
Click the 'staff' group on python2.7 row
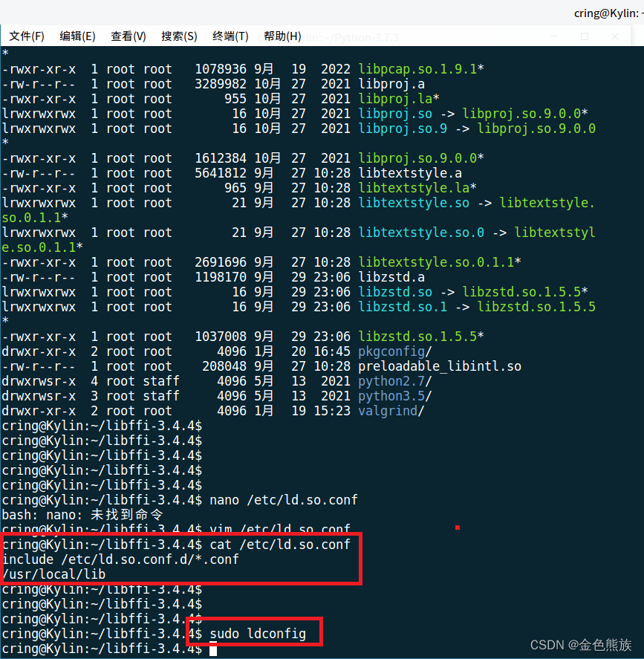pos(161,381)
